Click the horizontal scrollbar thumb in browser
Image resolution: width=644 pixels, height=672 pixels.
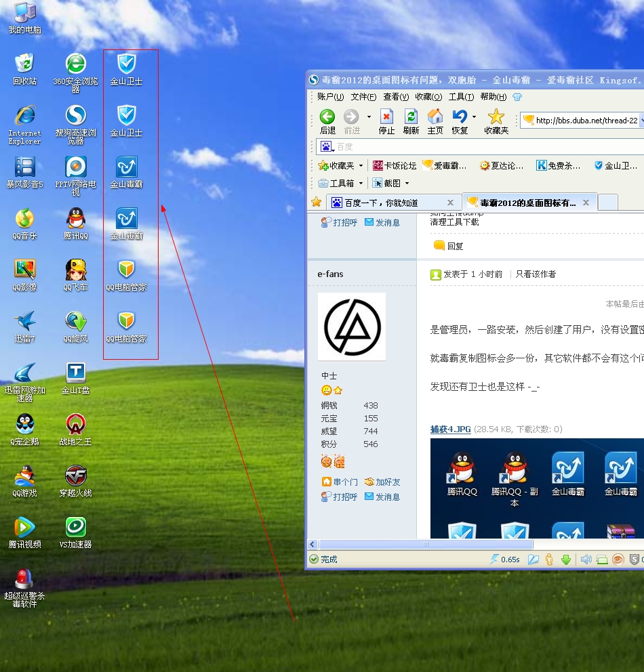[x=426, y=544]
